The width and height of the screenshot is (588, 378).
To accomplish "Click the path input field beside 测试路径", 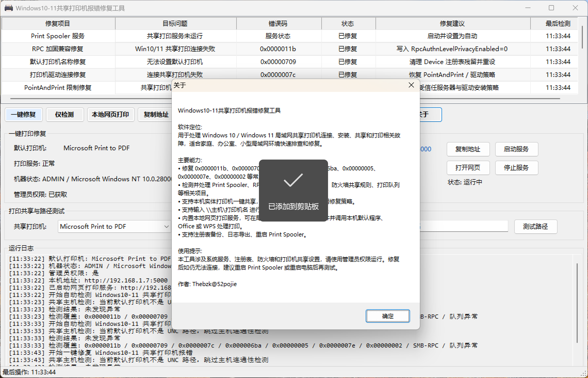I will tap(464, 227).
